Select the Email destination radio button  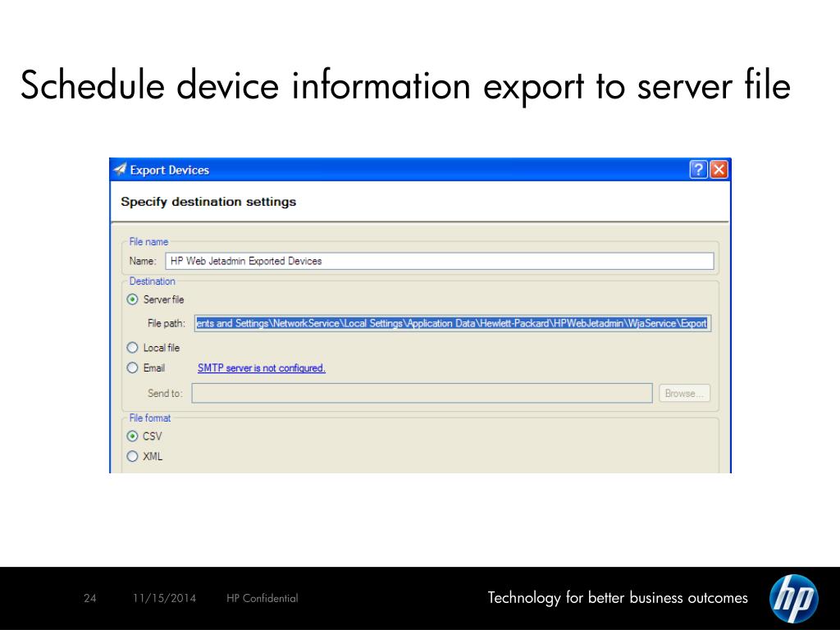point(132,367)
